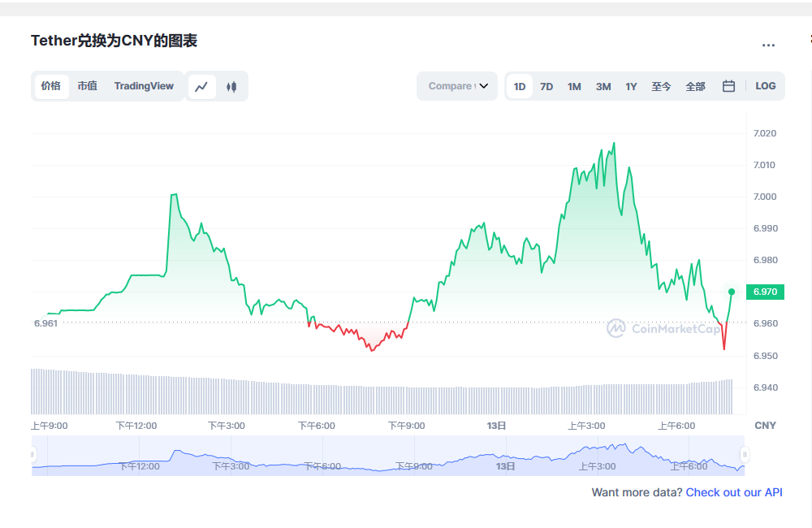Click the green latest-price dot on chart
Image resolution: width=812 pixels, height=528 pixels.
pyautogui.click(x=730, y=292)
